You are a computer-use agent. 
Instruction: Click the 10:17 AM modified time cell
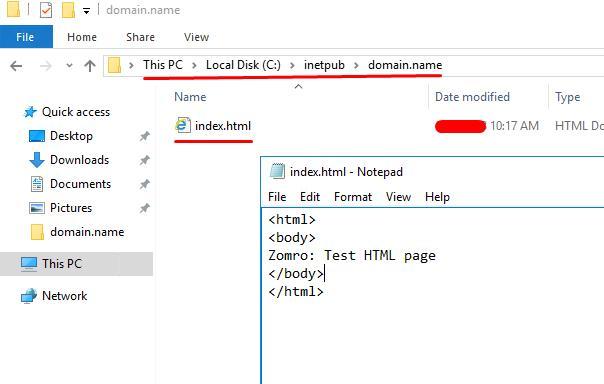point(514,126)
